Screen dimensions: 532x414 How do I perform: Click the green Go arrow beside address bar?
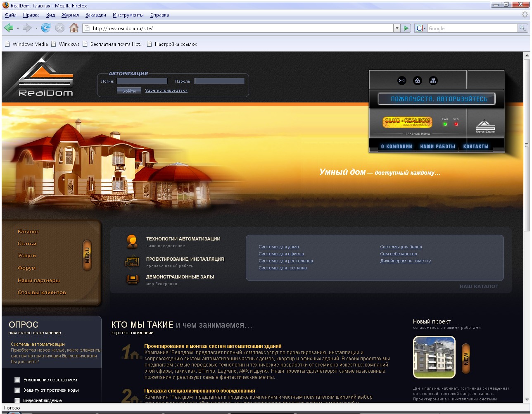[406, 28]
